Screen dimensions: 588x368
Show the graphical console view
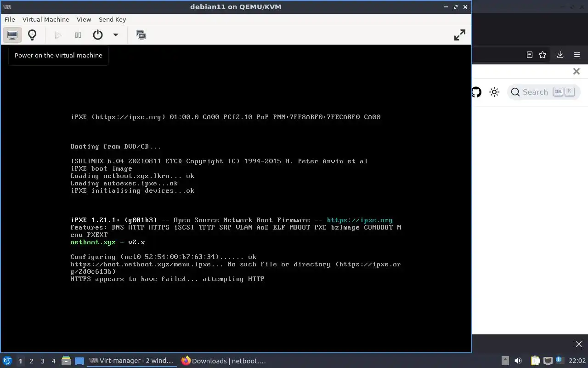(x=12, y=35)
